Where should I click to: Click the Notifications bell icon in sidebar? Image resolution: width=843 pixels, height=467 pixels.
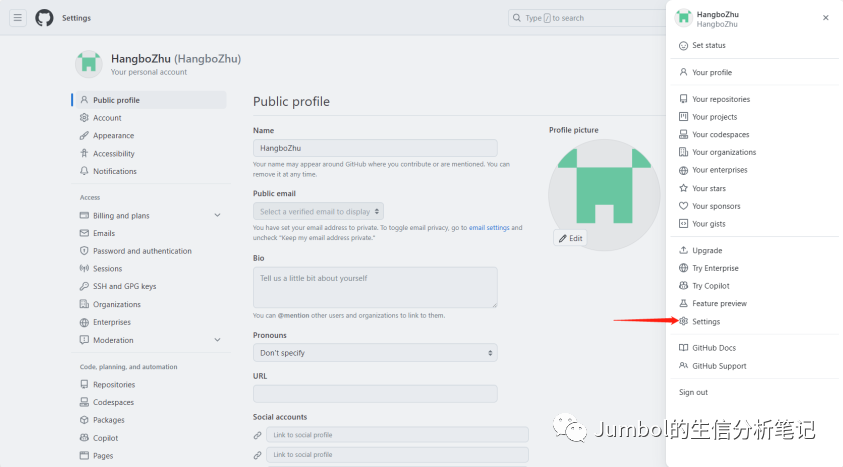click(84, 171)
